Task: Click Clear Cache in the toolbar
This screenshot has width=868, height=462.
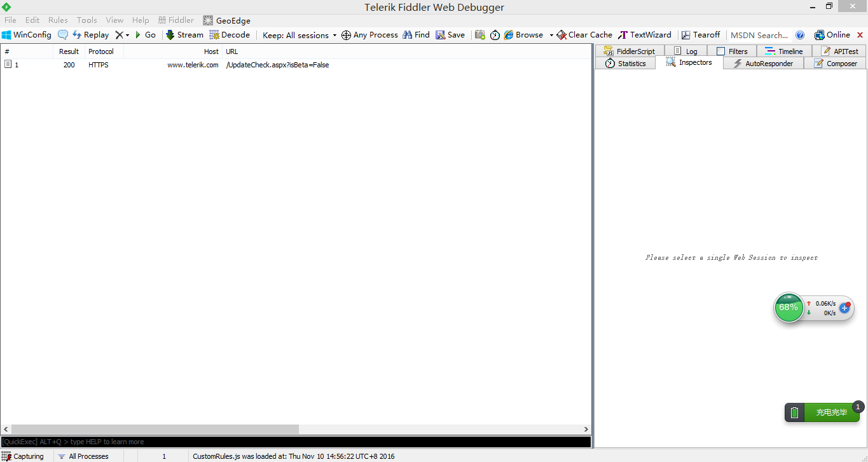Action: (x=584, y=35)
